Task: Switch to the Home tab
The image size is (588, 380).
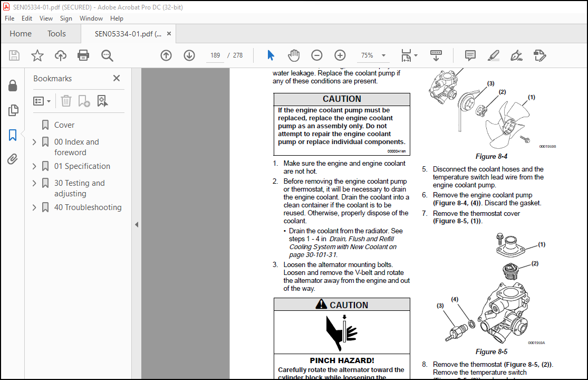Action: 21,34
